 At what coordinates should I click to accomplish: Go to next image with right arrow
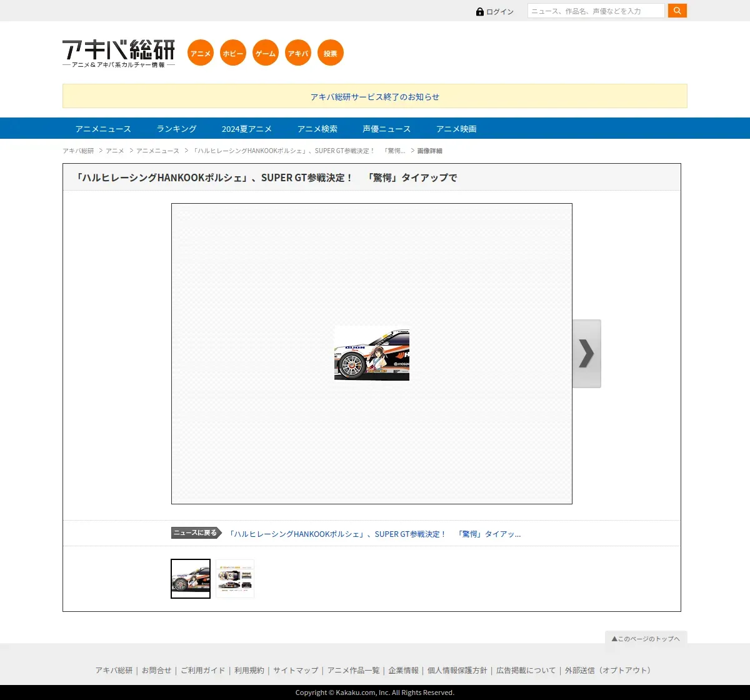(586, 354)
